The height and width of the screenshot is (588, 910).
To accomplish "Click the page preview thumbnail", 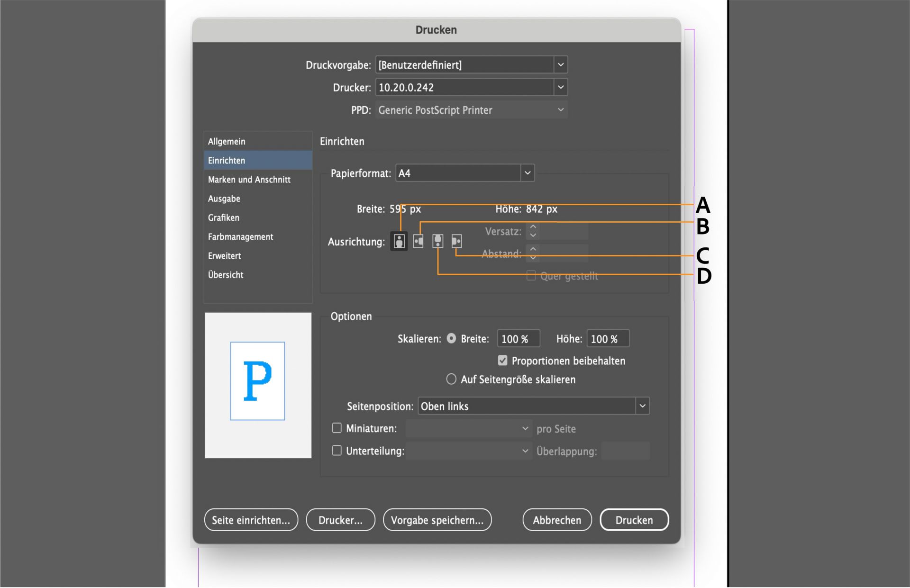I will pos(258,385).
